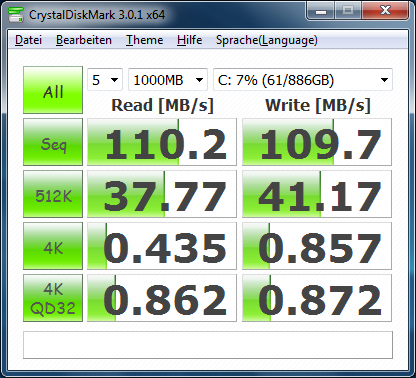Click the 512K write result 41.17
Screen dimensions: 416x378
(x=317, y=194)
